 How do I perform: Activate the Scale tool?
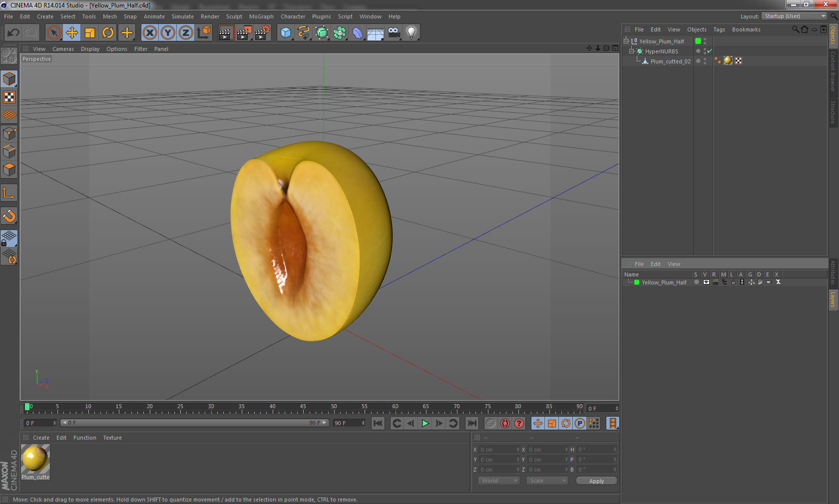point(90,33)
